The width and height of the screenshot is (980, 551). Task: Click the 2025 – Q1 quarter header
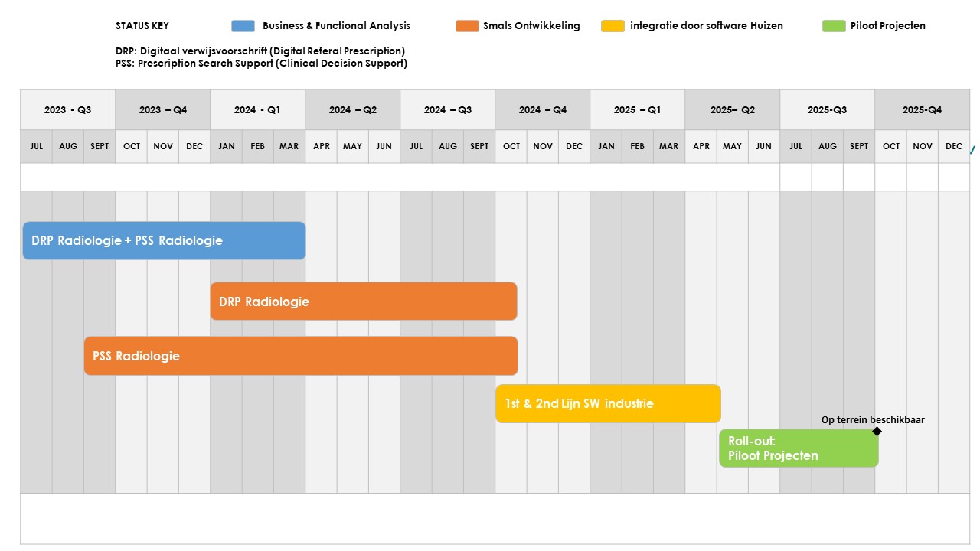[637, 110]
